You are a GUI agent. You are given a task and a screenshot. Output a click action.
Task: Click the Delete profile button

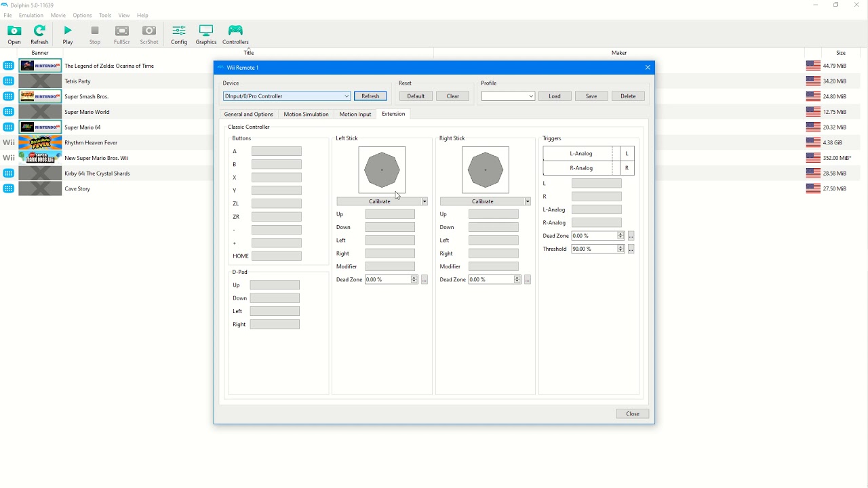point(628,96)
